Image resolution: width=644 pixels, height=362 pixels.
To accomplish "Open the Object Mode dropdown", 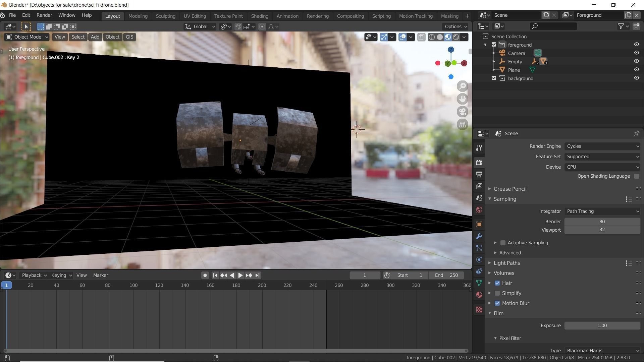I will click(27, 37).
